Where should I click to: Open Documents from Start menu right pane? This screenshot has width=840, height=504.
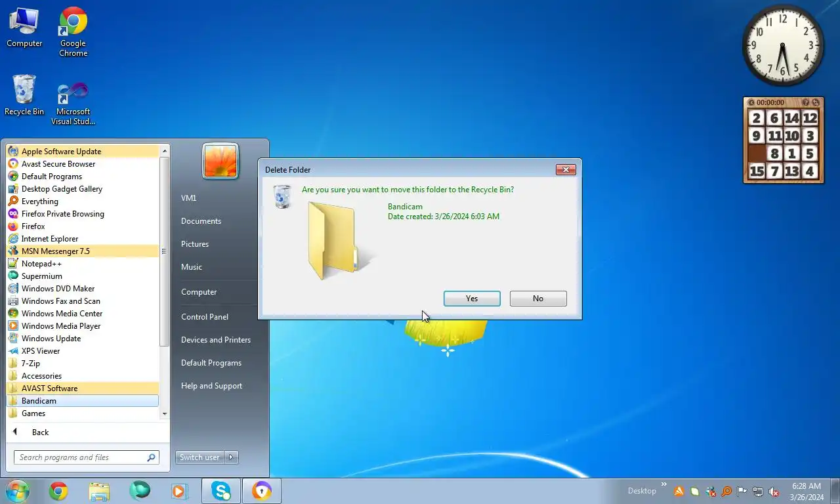pyautogui.click(x=201, y=221)
